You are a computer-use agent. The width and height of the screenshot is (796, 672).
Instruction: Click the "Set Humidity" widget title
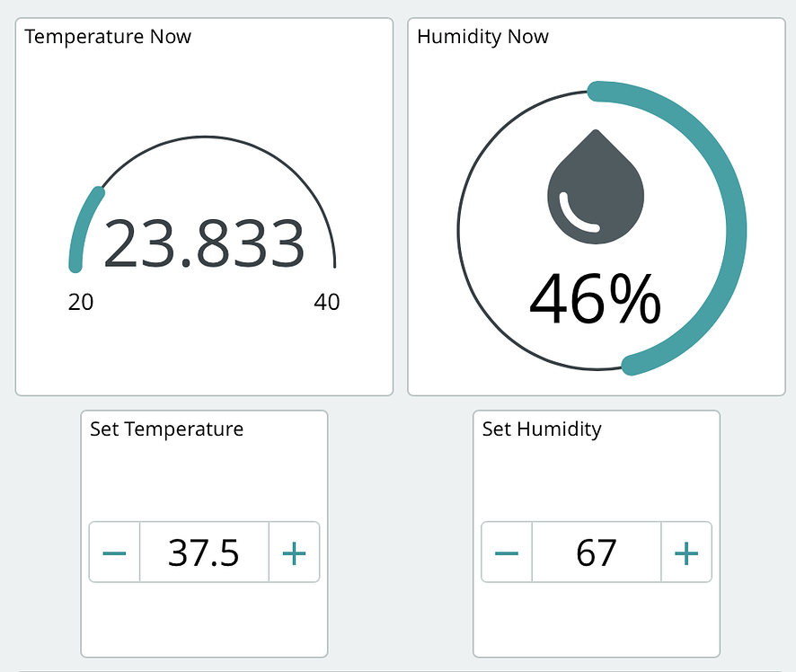pyautogui.click(x=542, y=429)
